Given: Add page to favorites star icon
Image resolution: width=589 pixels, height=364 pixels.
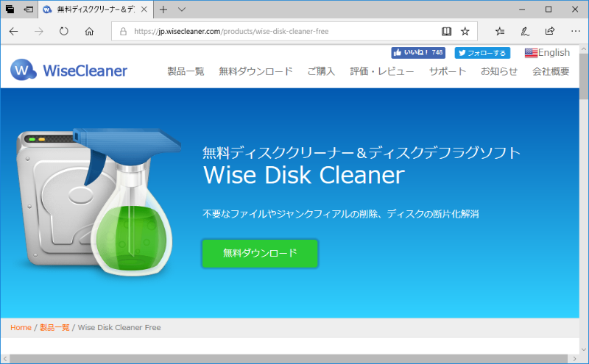Looking at the screenshot, I should 465,31.
